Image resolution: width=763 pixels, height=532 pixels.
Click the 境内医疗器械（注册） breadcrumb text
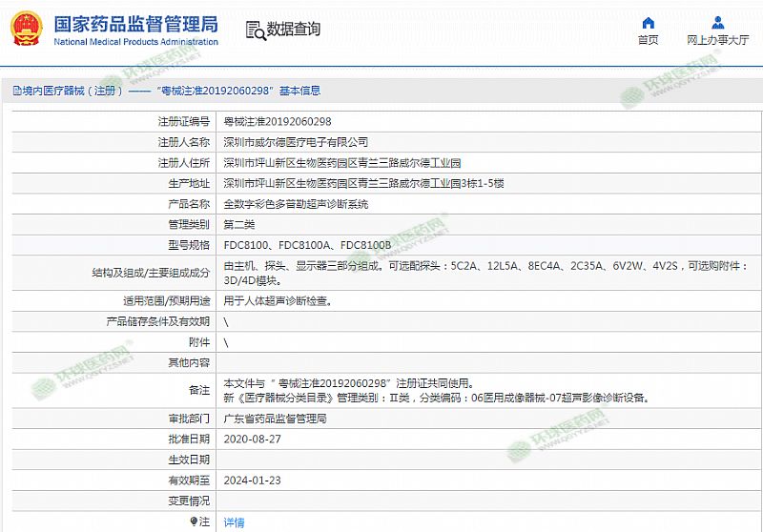(x=67, y=91)
